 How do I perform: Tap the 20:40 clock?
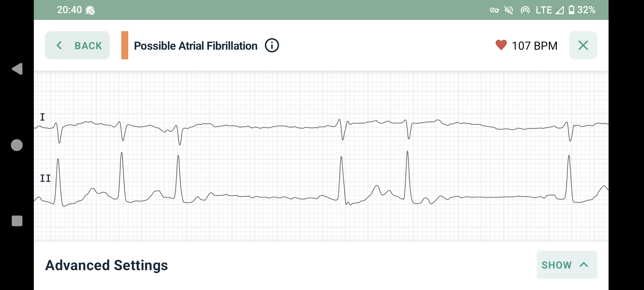click(x=69, y=10)
